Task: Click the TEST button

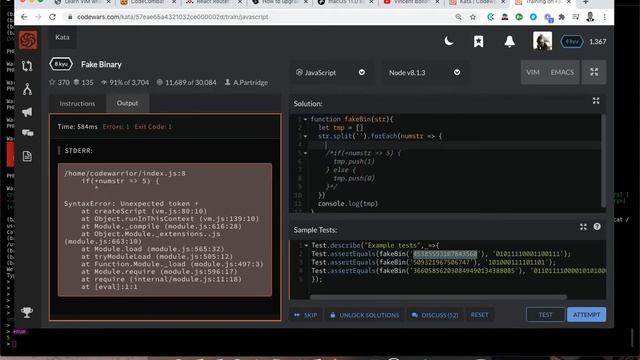Action: point(545,314)
